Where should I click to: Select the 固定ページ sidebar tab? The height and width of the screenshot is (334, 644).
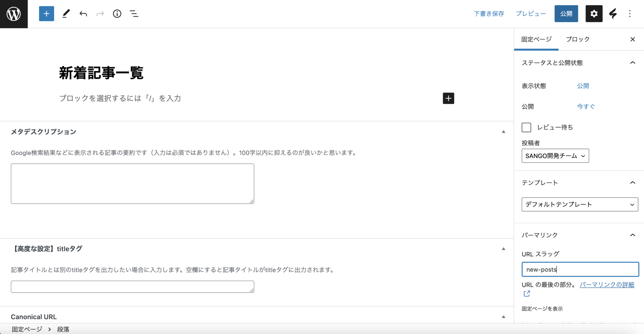pyautogui.click(x=536, y=39)
